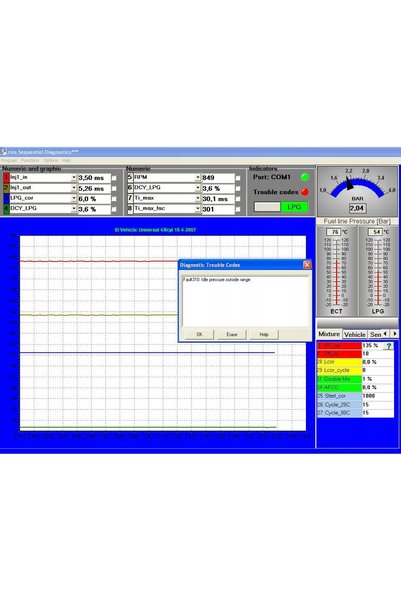
Task: Toggle checkbox beside 3,50 ms value
Action: tap(114, 178)
